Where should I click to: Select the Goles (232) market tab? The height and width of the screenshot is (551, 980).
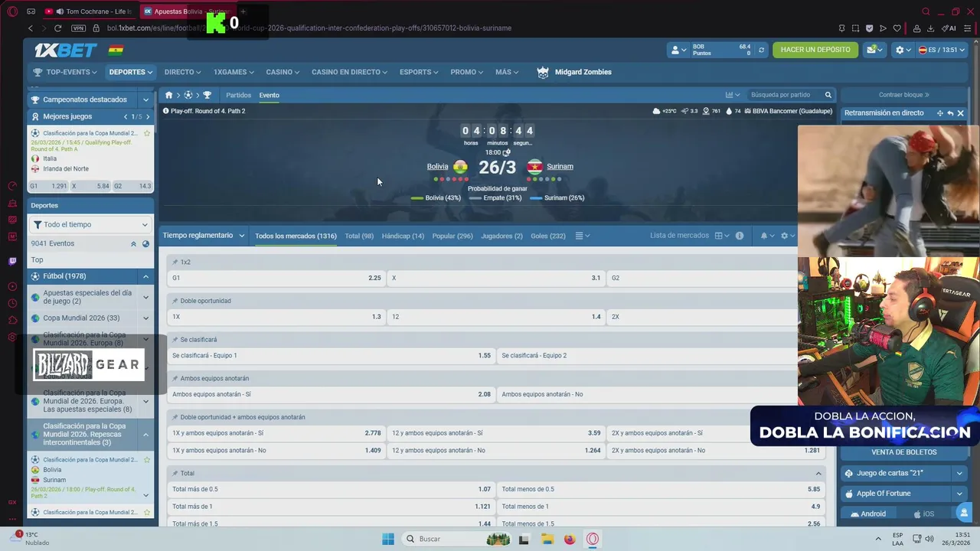[548, 236]
